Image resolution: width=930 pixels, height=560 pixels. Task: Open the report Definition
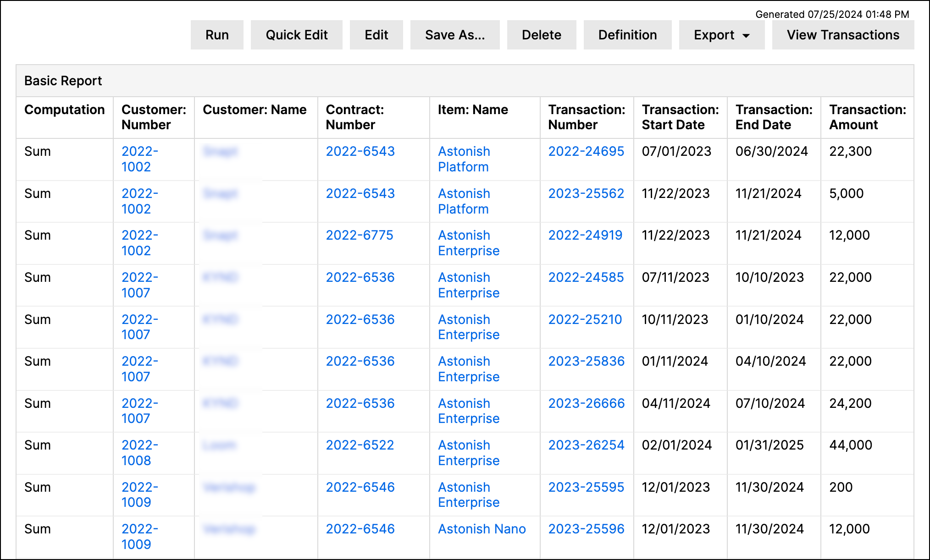point(628,35)
